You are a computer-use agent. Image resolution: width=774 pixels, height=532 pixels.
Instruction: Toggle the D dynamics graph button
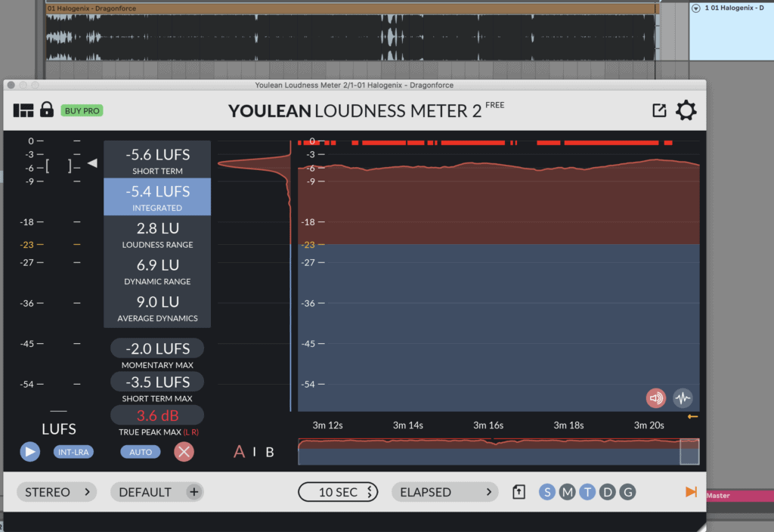click(x=608, y=492)
